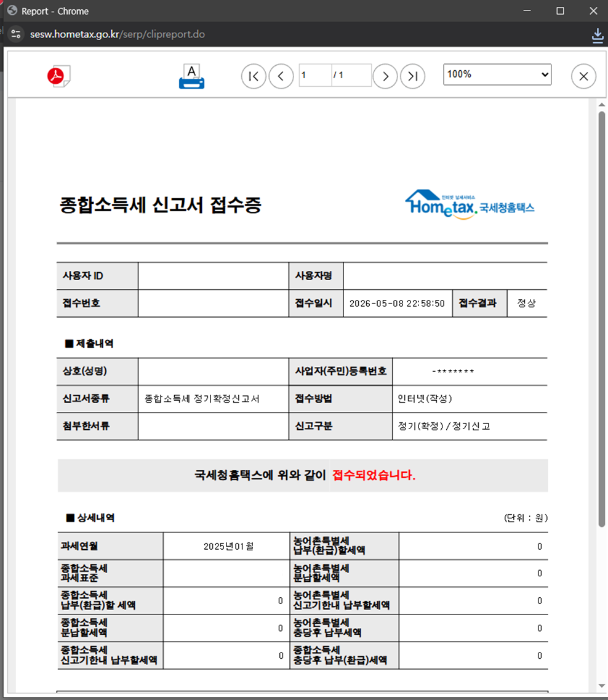Click the 제출내역 section heading

(x=89, y=344)
